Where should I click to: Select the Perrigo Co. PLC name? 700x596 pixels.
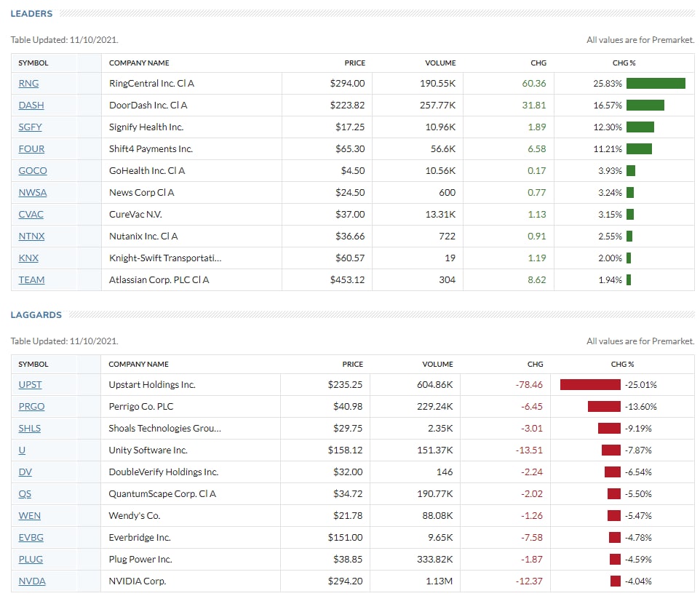(140, 407)
